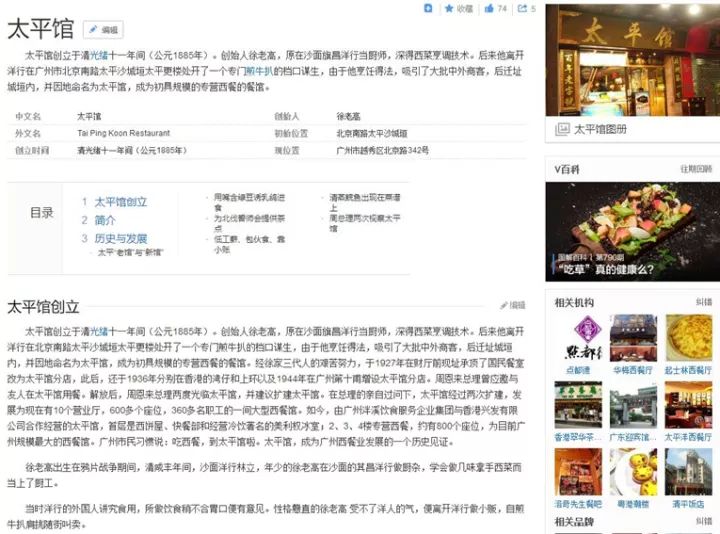Click the 往期回顾 link in the V百科 panel
The image size is (720, 534).
[696, 169]
